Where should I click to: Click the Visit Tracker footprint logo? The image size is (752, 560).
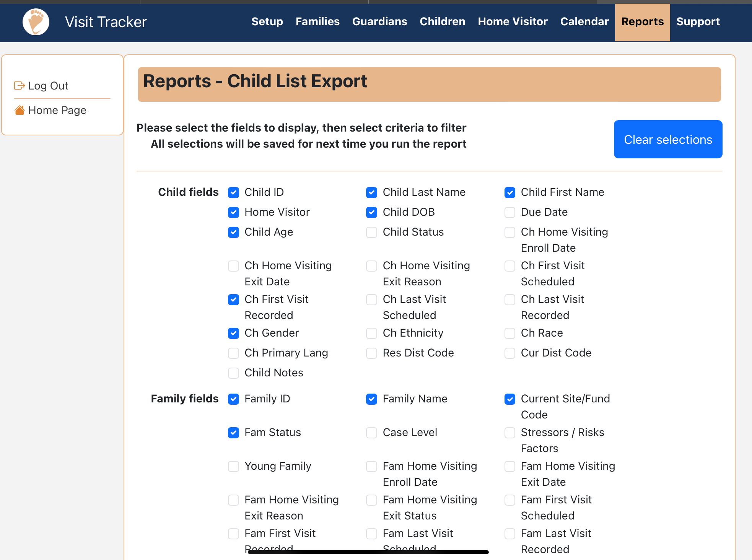[36, 22]
